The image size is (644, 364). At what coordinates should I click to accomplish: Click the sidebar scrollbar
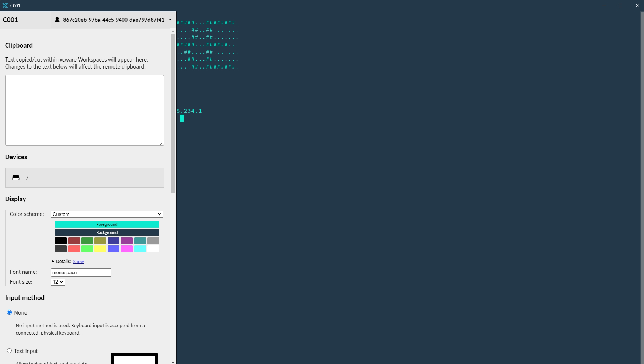pos(173,111)
